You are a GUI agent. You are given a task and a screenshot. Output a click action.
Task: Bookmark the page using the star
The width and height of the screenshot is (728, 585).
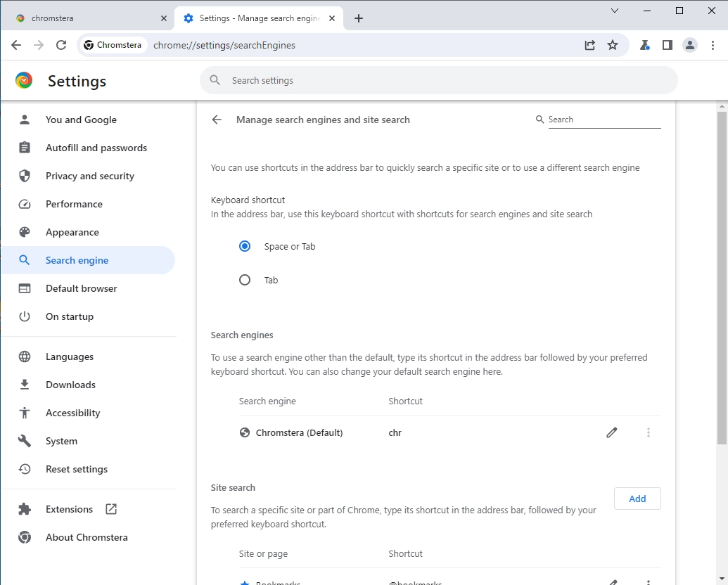613,44
